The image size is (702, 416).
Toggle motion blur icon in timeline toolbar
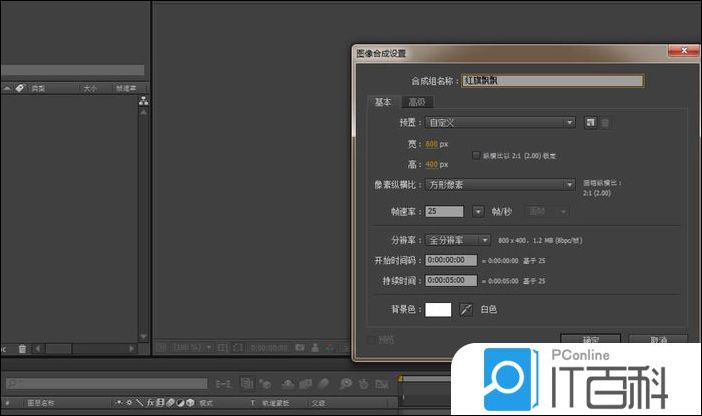[x=323, y=384]
